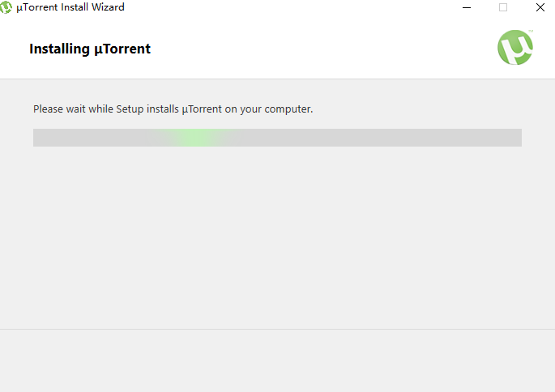Click the grayed-out maximize button
Image resolution: width=555 pixels, height=392 pixels.
pos(503,7)
